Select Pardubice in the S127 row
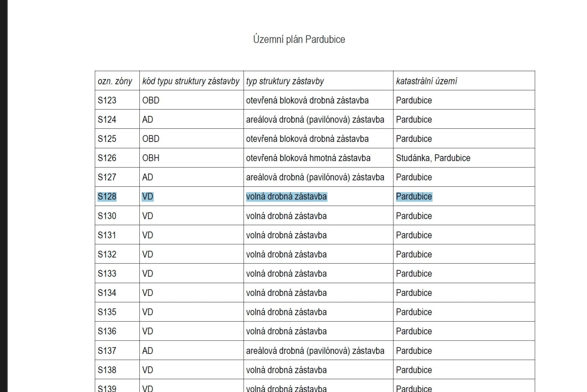The image size is (587, 392). (414, 177)
